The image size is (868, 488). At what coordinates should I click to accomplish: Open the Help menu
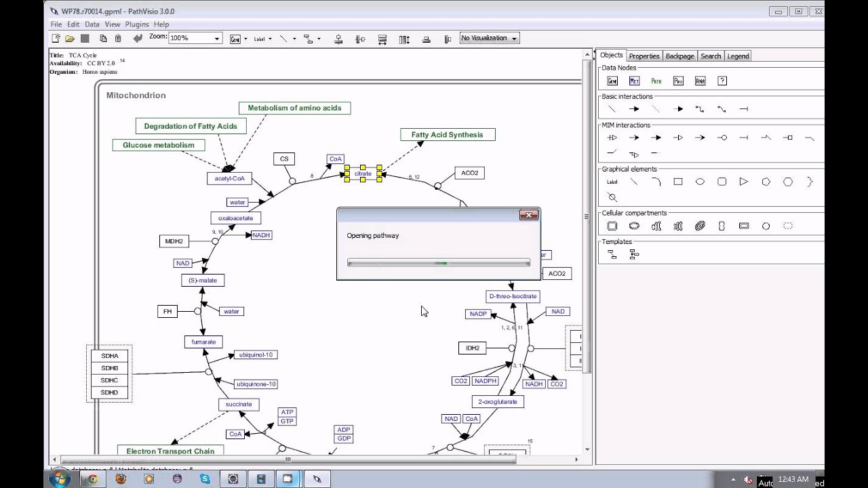tap(161, 24)
